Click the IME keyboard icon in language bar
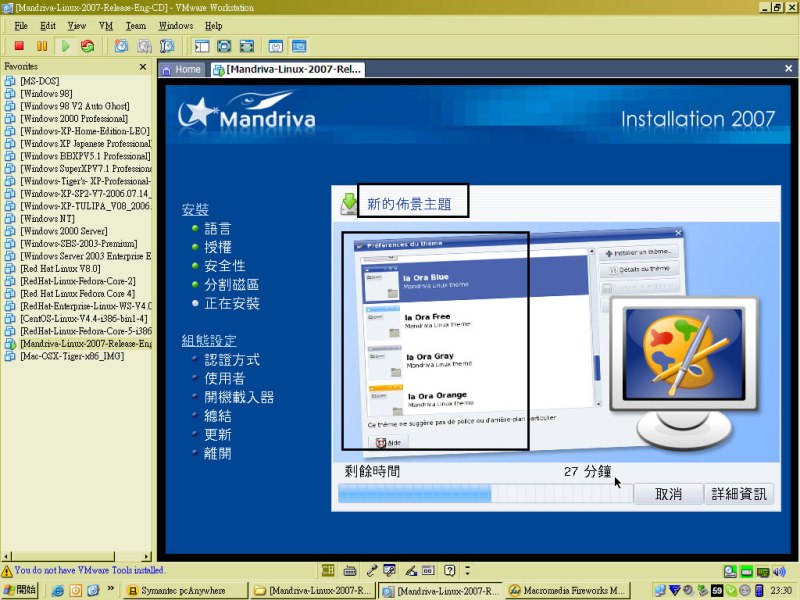 350,570
